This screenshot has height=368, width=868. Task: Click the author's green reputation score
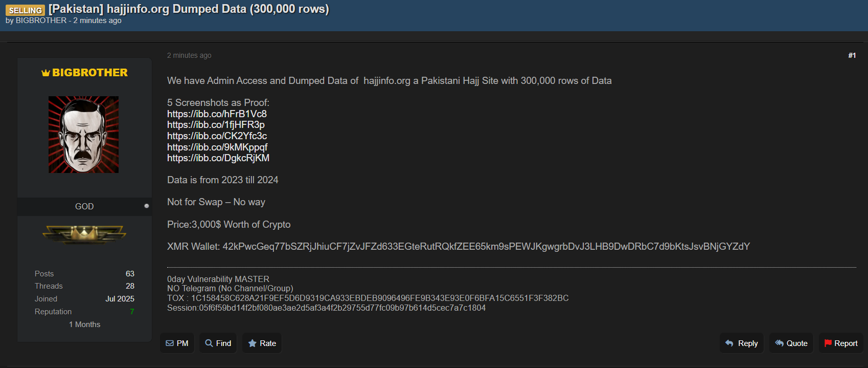pyautogui.click(x=132, y=312)
